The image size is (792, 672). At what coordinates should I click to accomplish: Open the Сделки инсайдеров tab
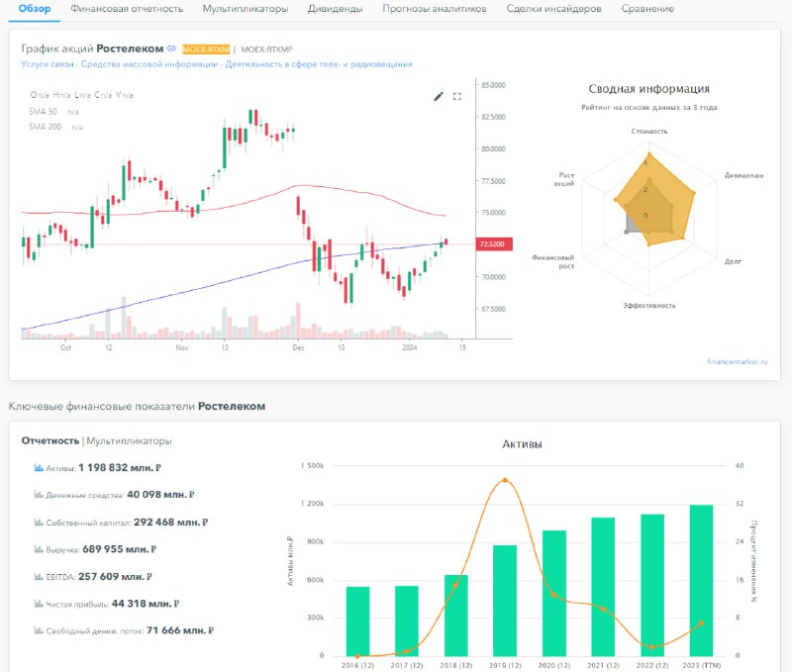coord(554,9)
